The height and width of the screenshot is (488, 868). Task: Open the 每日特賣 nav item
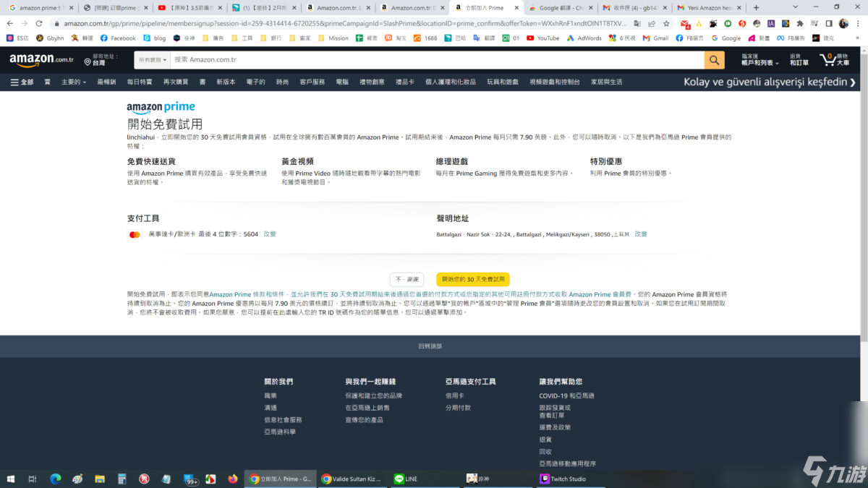(x=140, y=82)
